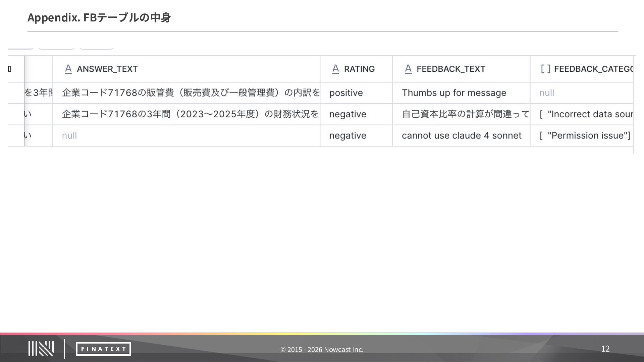
Task: Click 'cannot use claude 4 sonnet' feedback cell
Action: click(x=462, y=136)
